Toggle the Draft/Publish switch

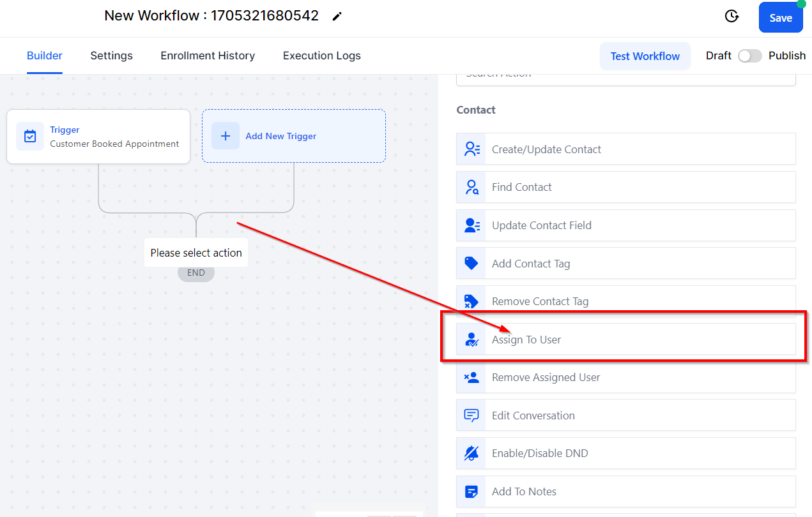[750, 56]
